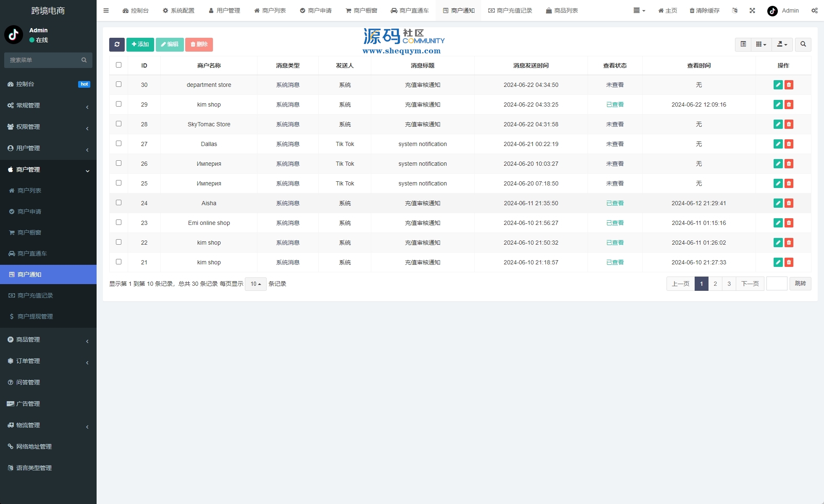This screenshot has width=824, height=504.
Task: Click the edit icon for row 29
Action: 778,104
